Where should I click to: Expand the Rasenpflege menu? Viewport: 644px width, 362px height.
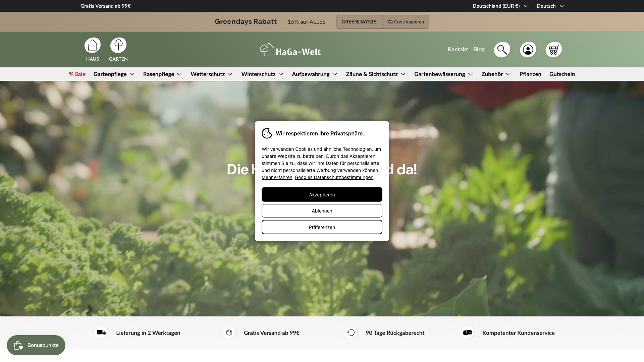[x=162, y=74]
